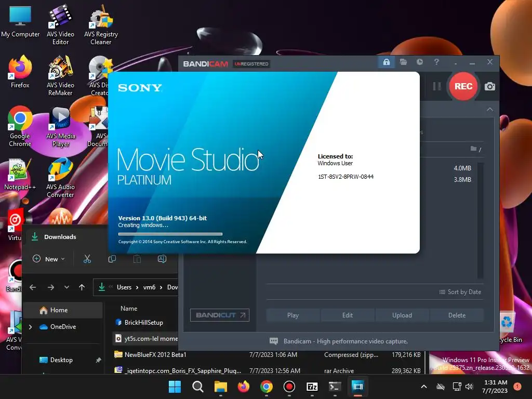Screen dimensions: 532x399
Task: Click Cut scissors icon in Explorer
Action: 87,259
